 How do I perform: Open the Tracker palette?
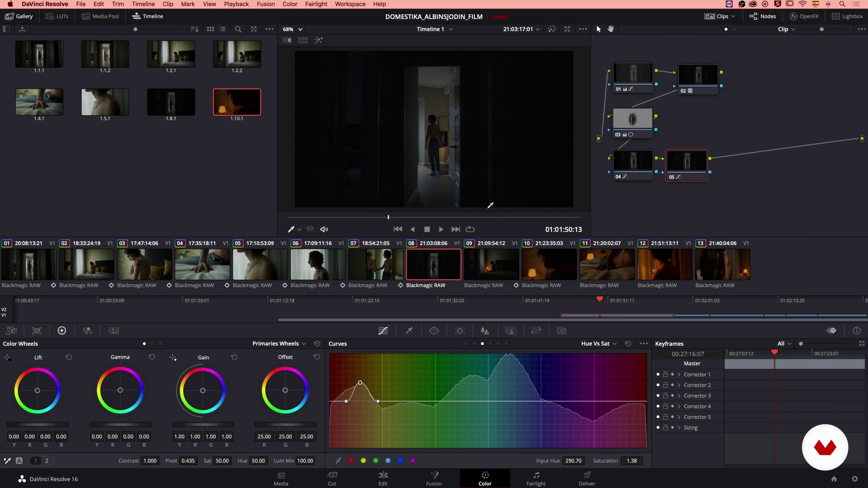point(460,331)
